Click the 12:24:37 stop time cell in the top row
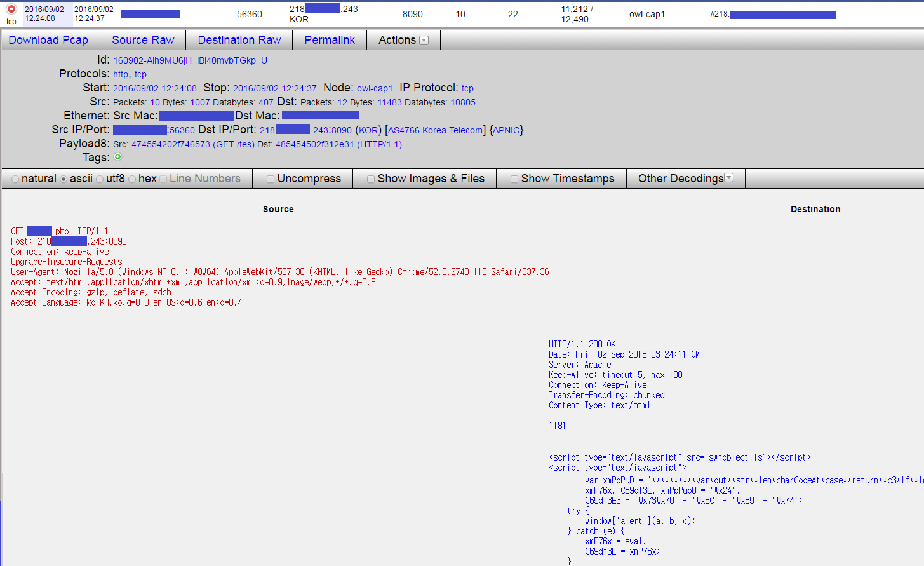Viewport: 924px width, 566px height. pos(94,14)
